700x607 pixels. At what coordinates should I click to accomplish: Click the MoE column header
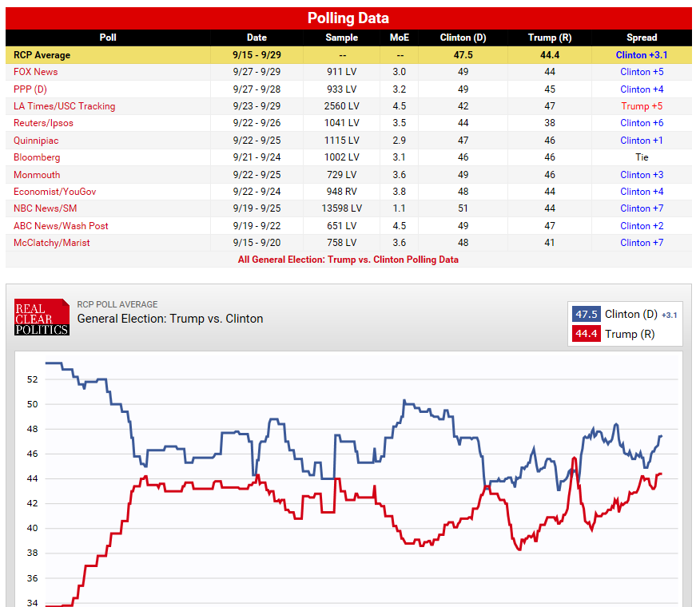[400, 38]
